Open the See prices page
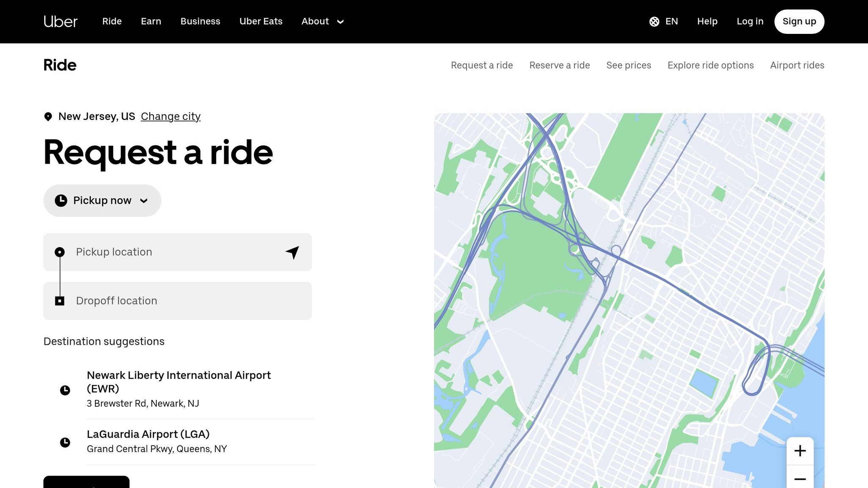Image resolution: width=868 pixels, height=488 pixels. pyautogui.click(x=629, y=65)
